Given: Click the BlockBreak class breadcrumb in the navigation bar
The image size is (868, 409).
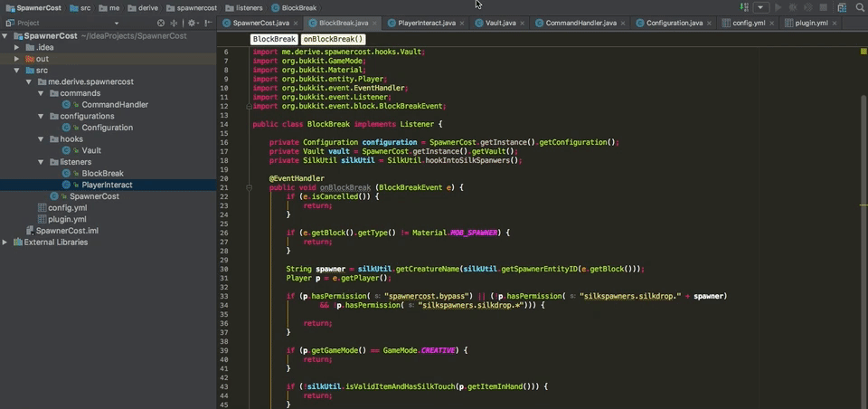Looking at the screenshot, I should tap(293, 8).
